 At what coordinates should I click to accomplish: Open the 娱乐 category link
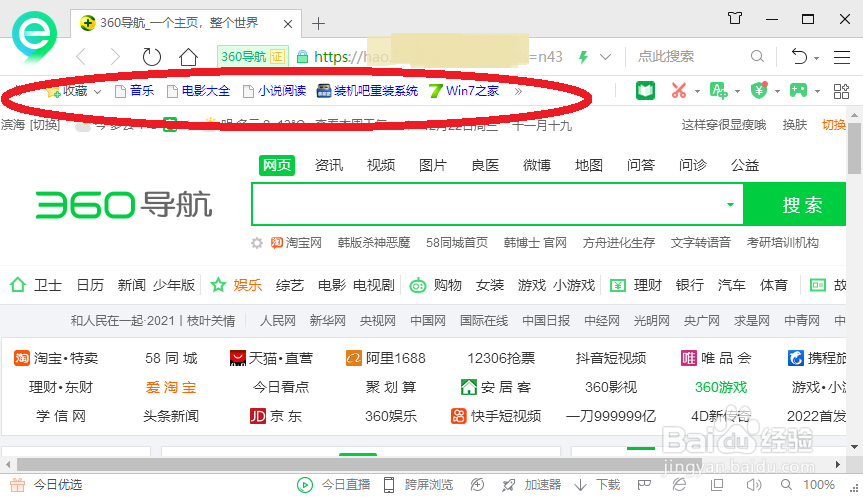coord(248,285)
